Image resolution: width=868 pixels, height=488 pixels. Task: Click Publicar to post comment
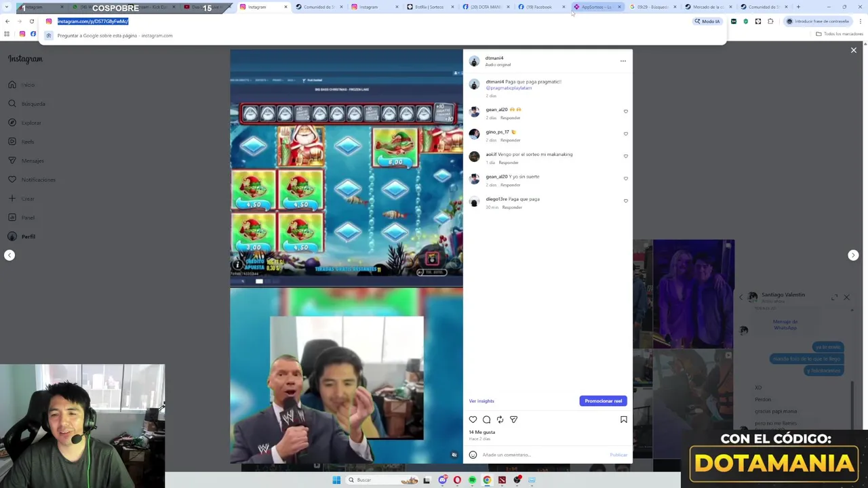pos(618,455)
